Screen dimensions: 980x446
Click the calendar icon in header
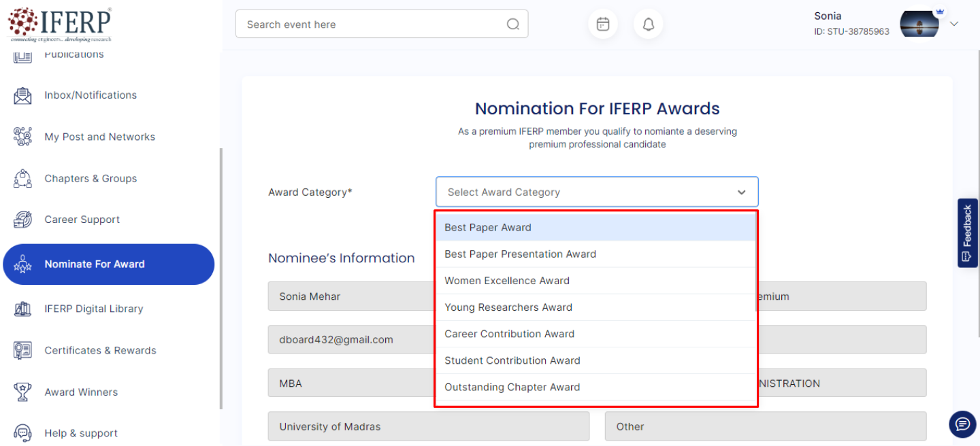point(603,24)
